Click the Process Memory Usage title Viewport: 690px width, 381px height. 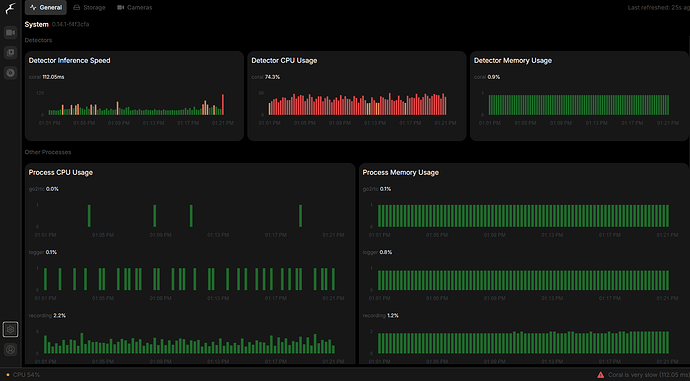[x=400, y=172]
